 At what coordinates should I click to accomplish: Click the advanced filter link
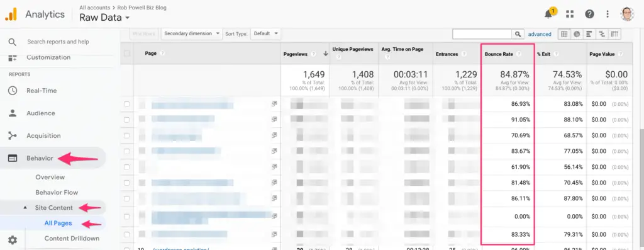click(540, 34)
